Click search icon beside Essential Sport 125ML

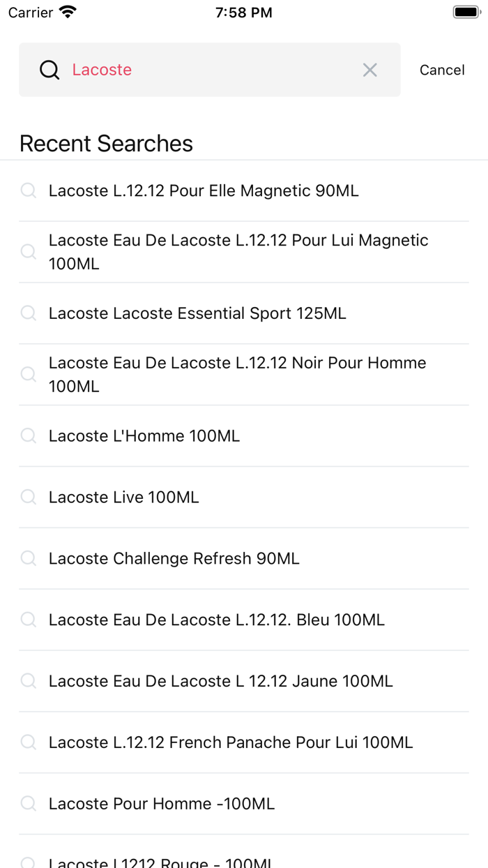click(29, 313)
